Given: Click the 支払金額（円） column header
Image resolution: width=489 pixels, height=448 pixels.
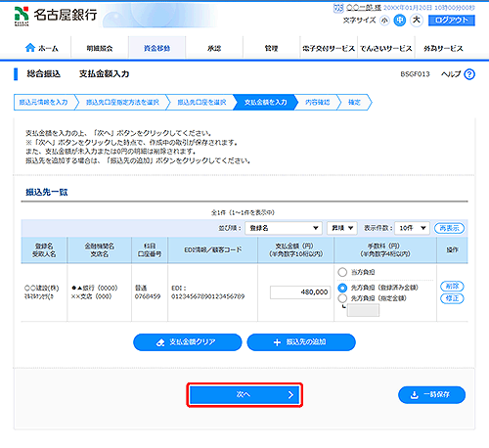Looking at the screenshot, I should point(295,249).
